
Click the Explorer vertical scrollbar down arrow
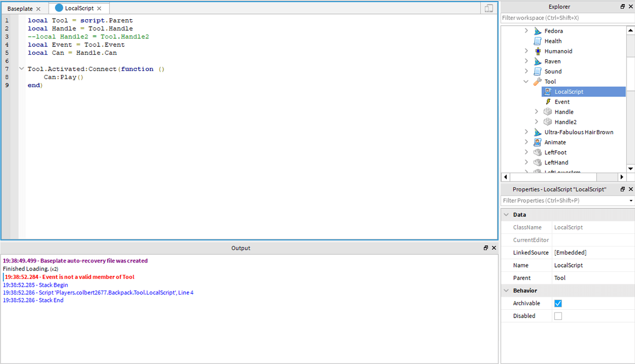(x=631, y=168)
